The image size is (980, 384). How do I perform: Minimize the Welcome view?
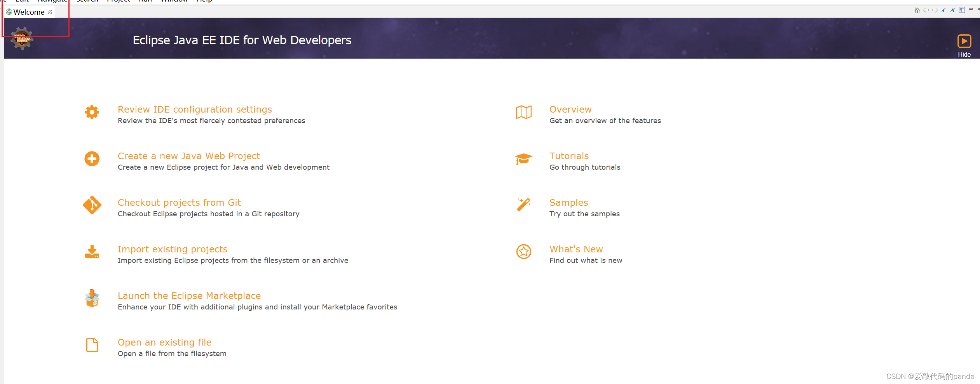tap(971, 9)
